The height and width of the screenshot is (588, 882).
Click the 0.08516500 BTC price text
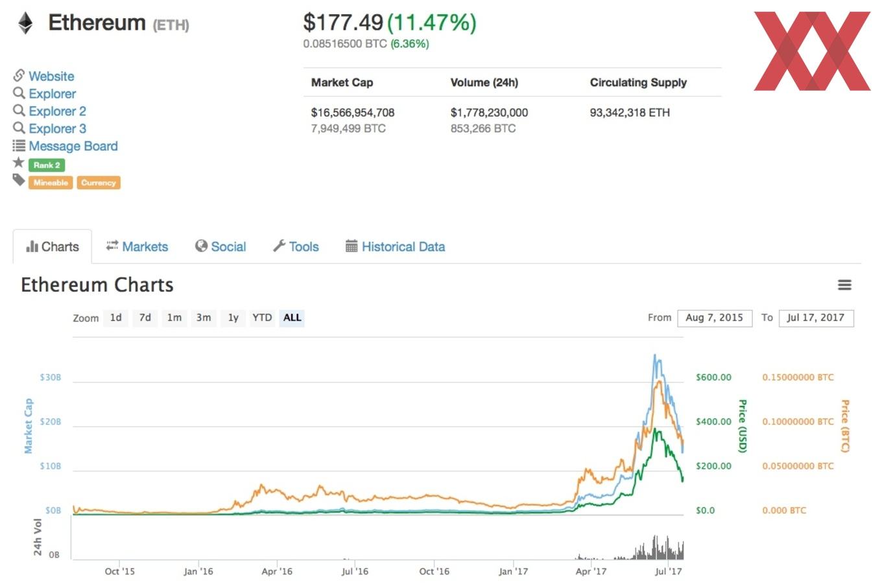345,44
